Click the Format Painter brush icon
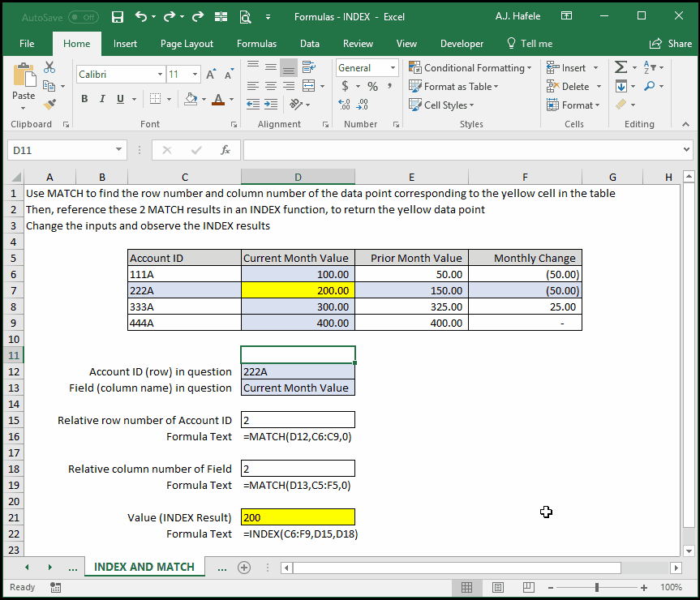This screenshot has height=600, width=700. (x=49, y=105)
